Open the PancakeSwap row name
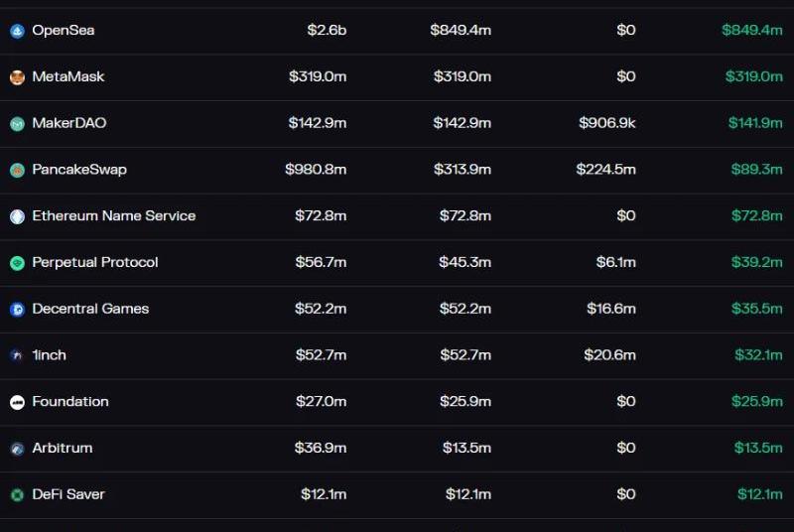This screenshot has width=794, height=532. point(79,170)
